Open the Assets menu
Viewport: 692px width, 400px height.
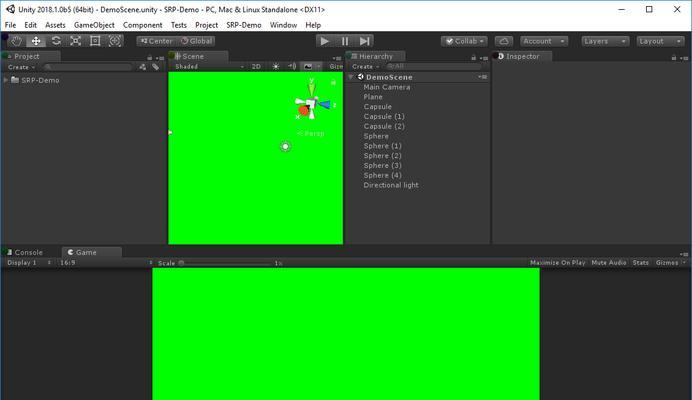tap(55, 25)
